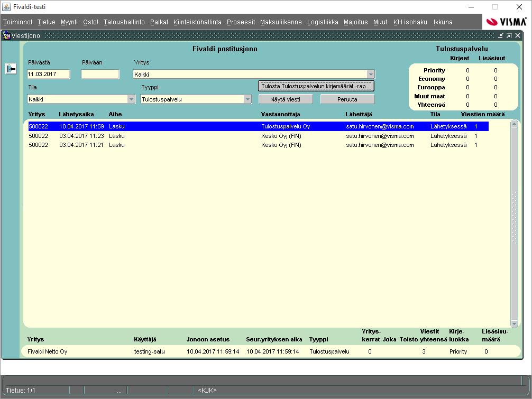Screen dimensions: 532x399
Task: Open the Prosessit menu
Action: (241, 22)
